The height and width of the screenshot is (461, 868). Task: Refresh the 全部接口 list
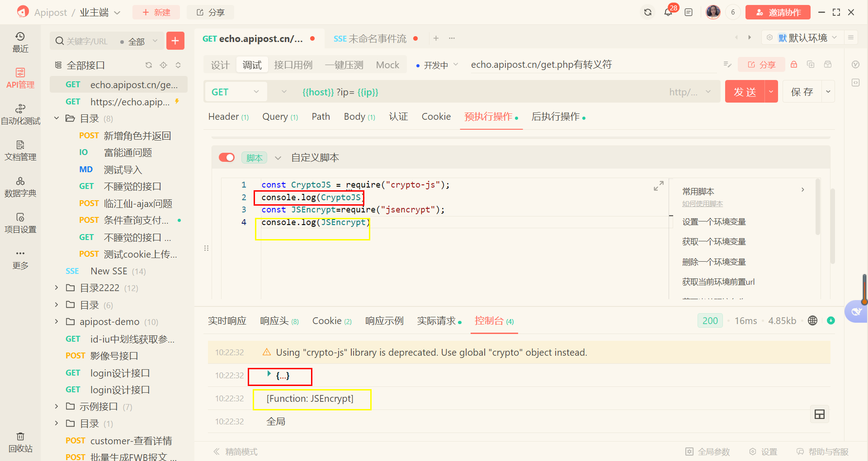(149, 65)
